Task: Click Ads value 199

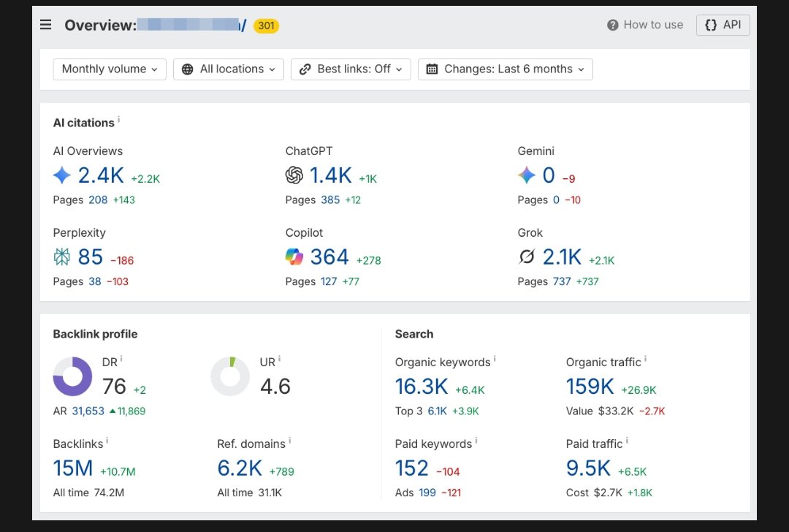Action: click(427, 493)
